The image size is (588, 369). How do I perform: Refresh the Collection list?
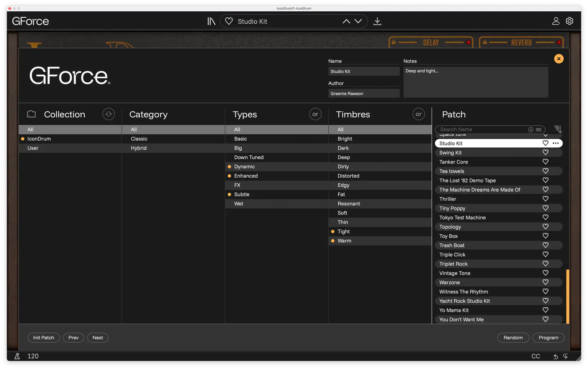click(x=109, y=114)
